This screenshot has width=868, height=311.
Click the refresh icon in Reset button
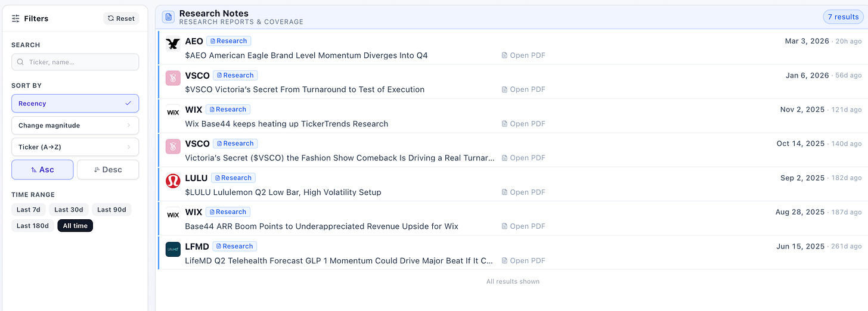pos(111,18)
